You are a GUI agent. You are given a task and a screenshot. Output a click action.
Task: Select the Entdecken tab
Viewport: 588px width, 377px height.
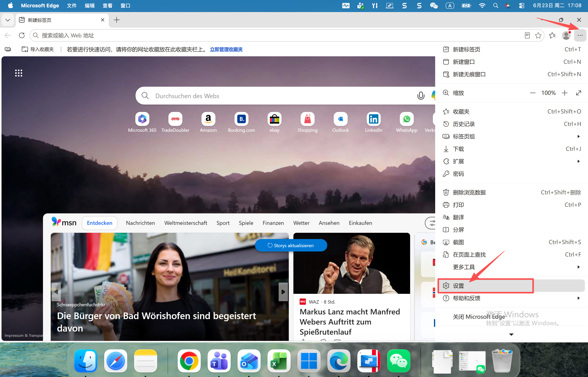pos(99,223)
